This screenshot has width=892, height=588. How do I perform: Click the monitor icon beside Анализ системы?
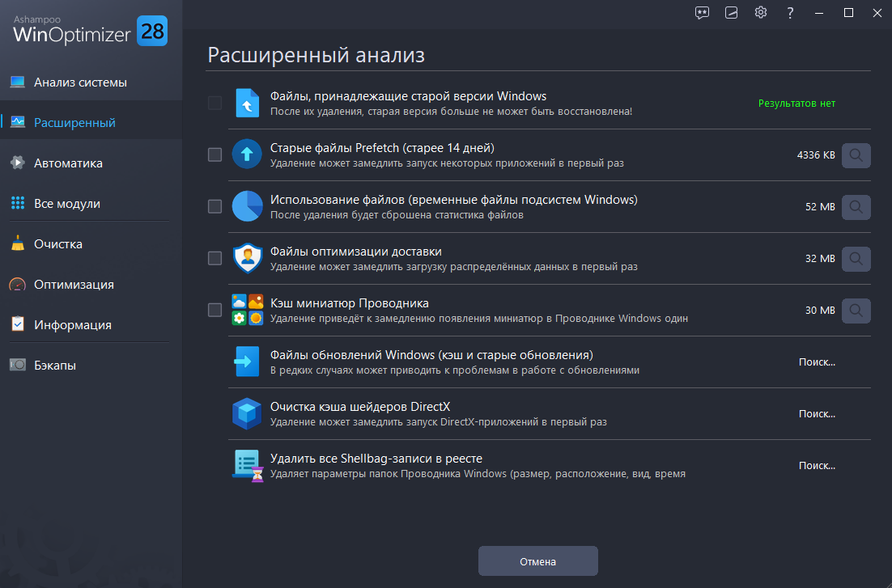(x=18, y=82)
